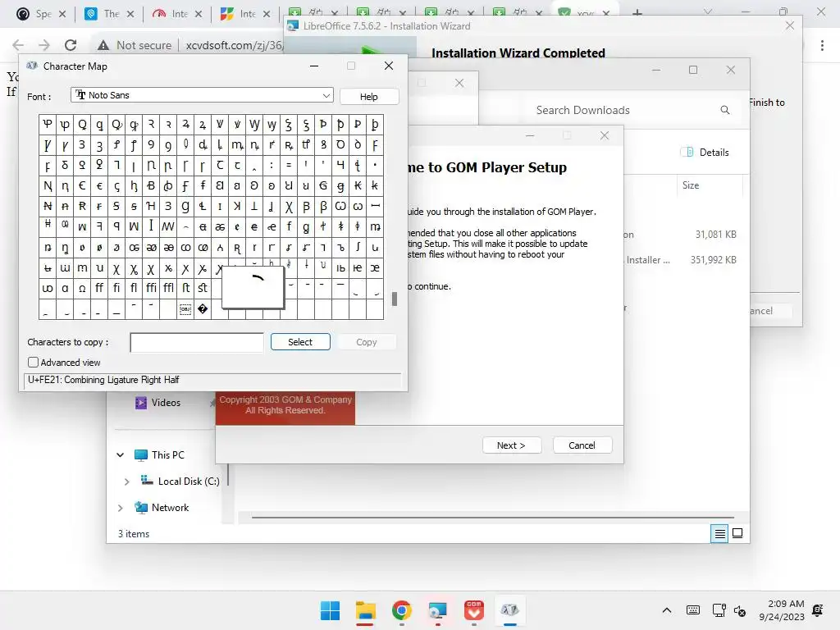Click Next in GOM Player Setup
This screenshot has height=630, width=840.
pyautogui.click(x=512, y=445)
